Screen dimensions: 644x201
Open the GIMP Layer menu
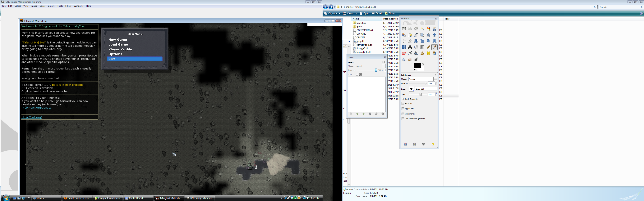coord(43,6)
